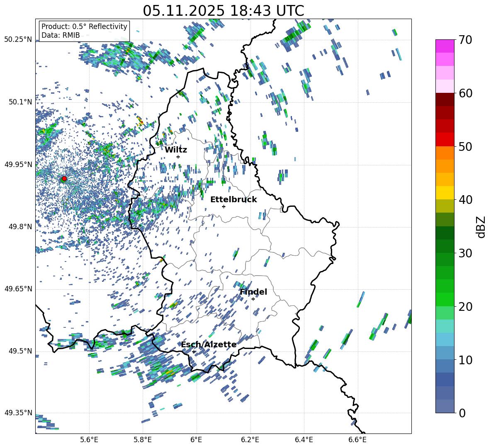The width and height of the screenshot is (491, 448).
Task: Click the magenta swatch near 70 dBZ
Action: pyautogui.click(x=445, y=46)
